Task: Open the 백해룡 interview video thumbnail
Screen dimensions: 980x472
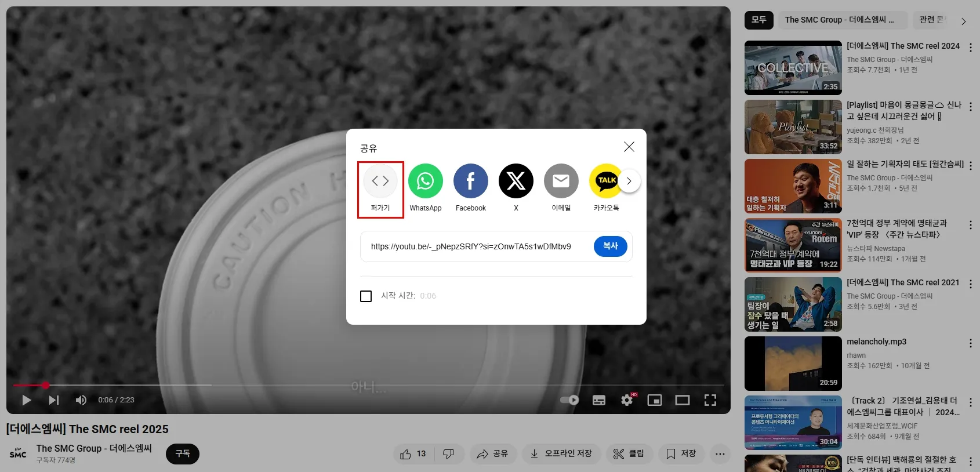Action: [x=793, y=463]
